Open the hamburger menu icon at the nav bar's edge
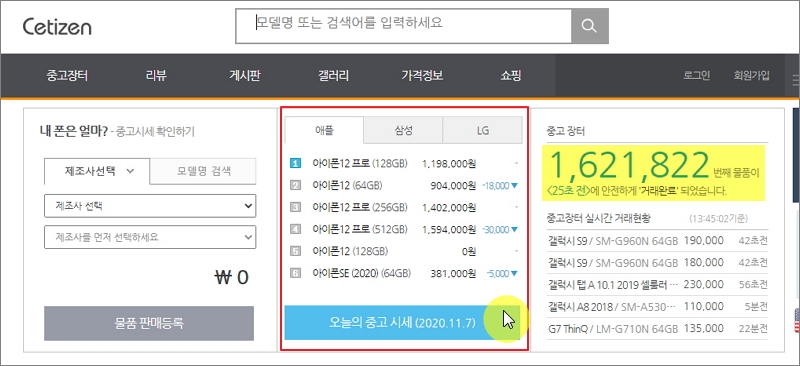Viewport: 800px width, 366px height. click(795, 79)
